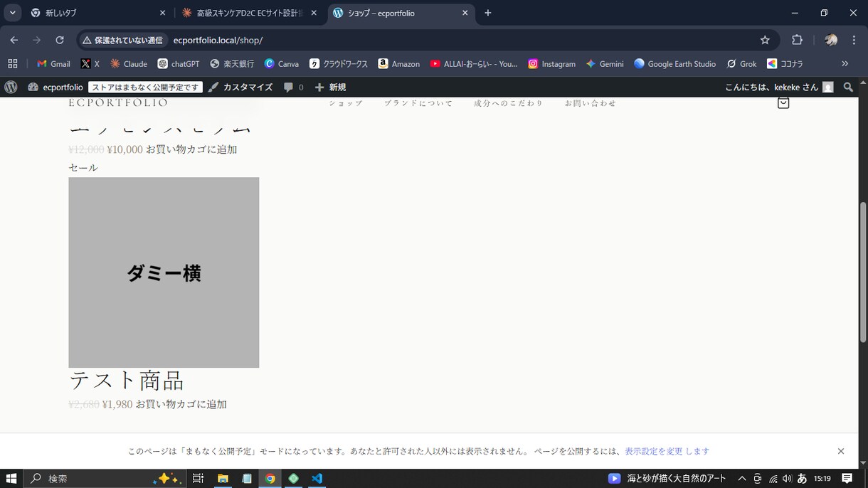Open the Chrome three-dot menu
Screen dimensions: 868x488
(x=854, y=40)
